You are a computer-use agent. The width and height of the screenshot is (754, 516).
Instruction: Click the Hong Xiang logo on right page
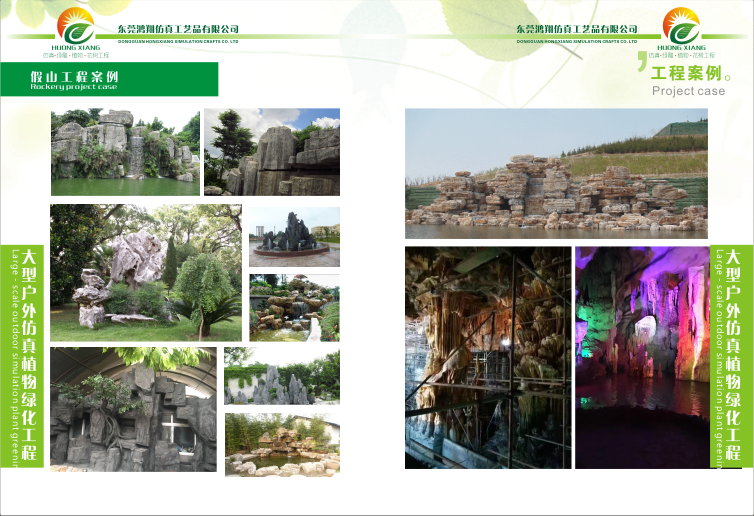[x=680, y=32]
